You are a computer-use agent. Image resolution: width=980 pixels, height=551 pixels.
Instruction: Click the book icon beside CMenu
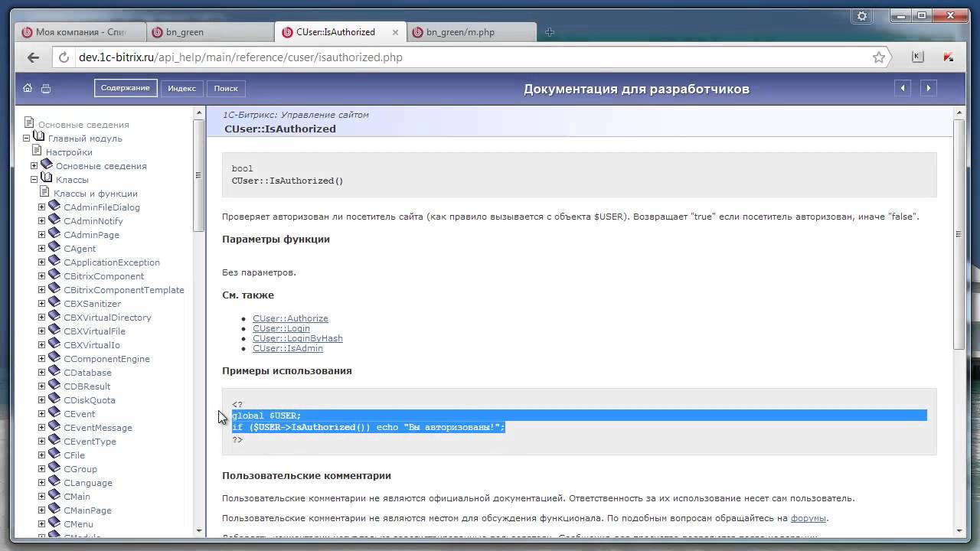tap(54, 523)
